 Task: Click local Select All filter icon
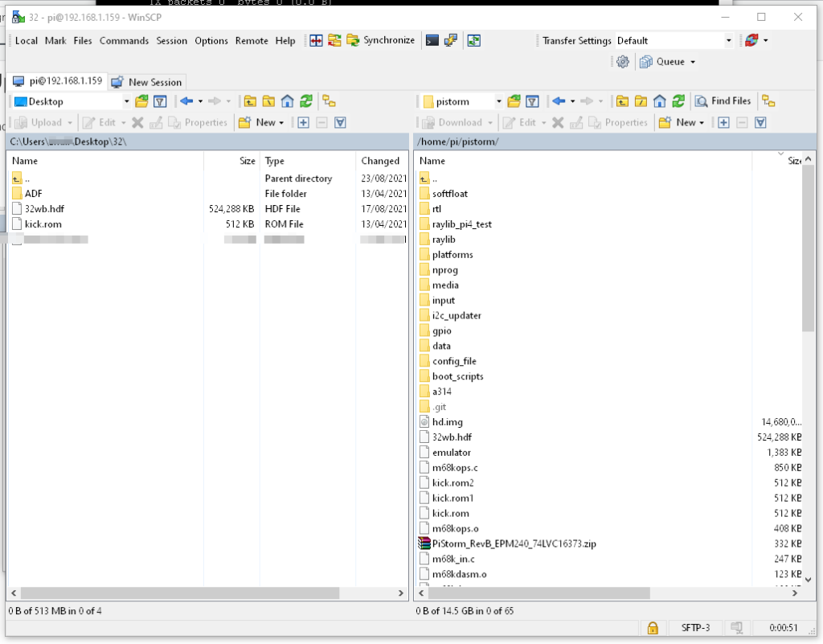coord(340,122)
